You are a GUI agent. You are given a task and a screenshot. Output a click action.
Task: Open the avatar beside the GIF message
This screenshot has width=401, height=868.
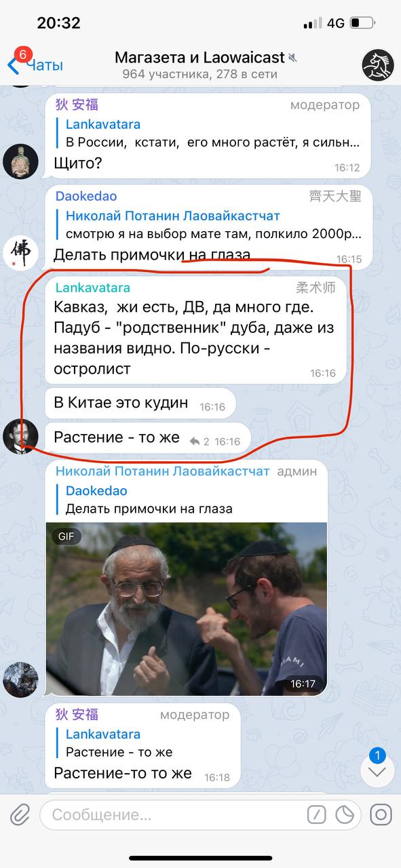point(20,679)
